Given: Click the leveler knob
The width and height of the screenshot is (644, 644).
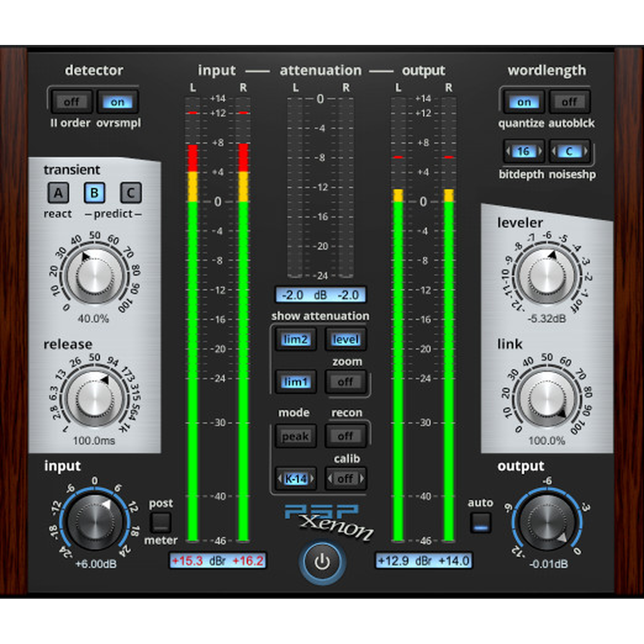Looking at the screenshot, I should [547, 277].
